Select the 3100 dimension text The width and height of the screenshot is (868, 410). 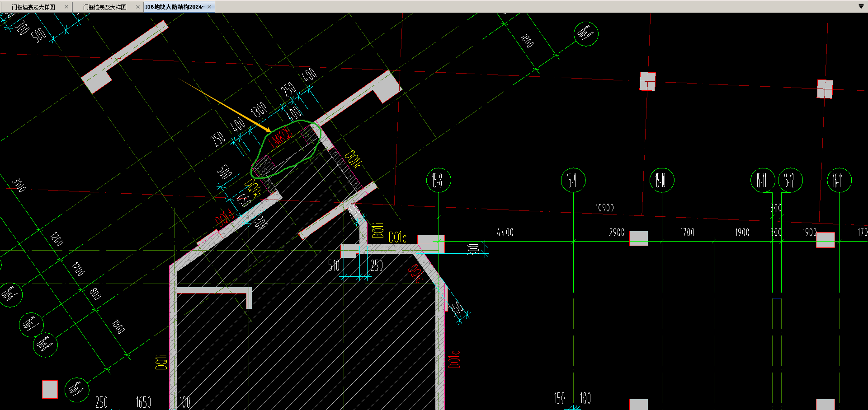(19, 185)
